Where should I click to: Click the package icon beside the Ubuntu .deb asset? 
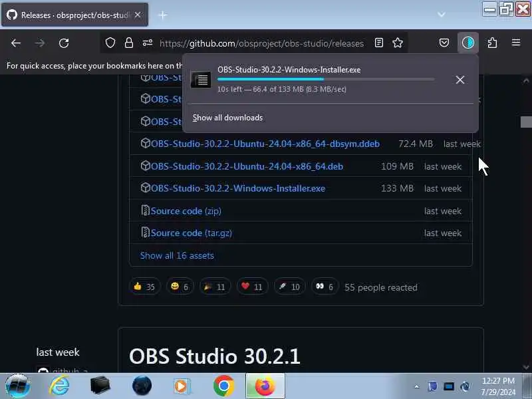146,166
